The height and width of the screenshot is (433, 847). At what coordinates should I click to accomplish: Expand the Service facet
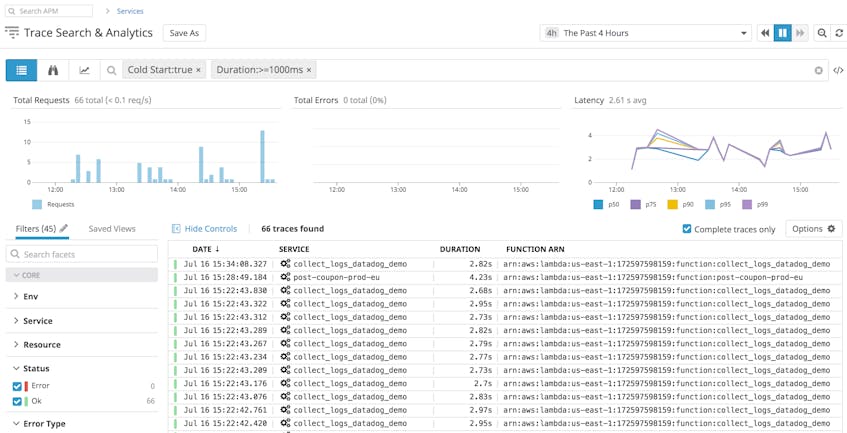tap(15, 321)
